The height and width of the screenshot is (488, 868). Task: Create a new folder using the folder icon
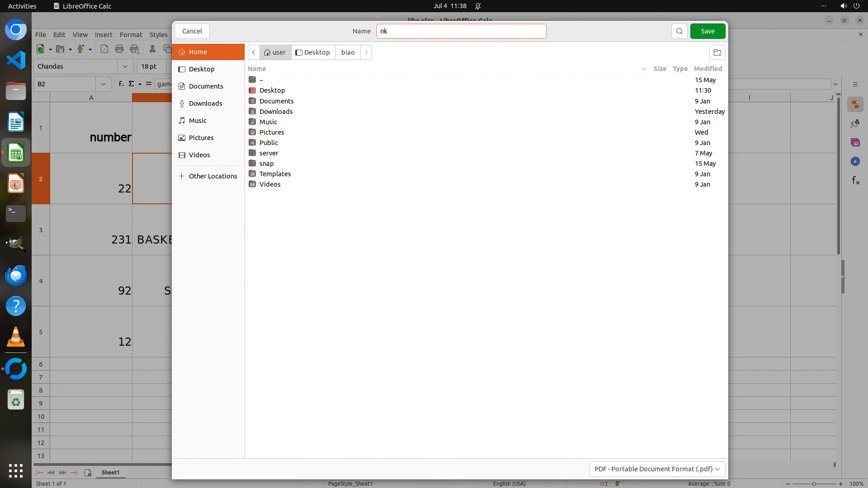click(717, 52)
